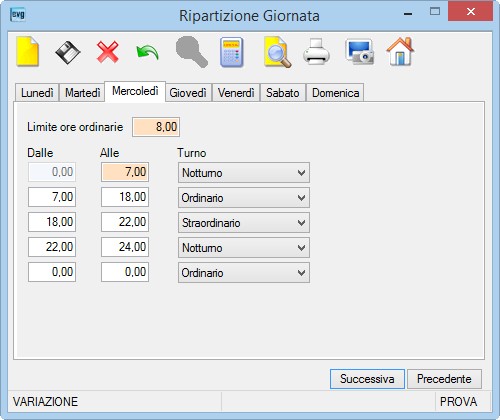Click the Limite ore ordinarie field
This screenshot has height=420, width=500.
pyautogui.click(x=156, y=127)
